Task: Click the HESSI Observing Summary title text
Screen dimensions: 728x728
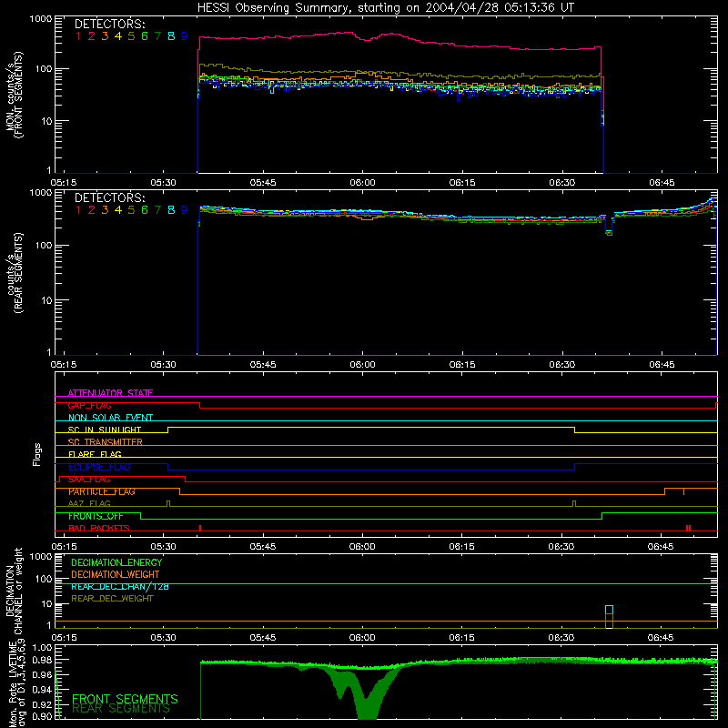Action: tap(385, 8)
